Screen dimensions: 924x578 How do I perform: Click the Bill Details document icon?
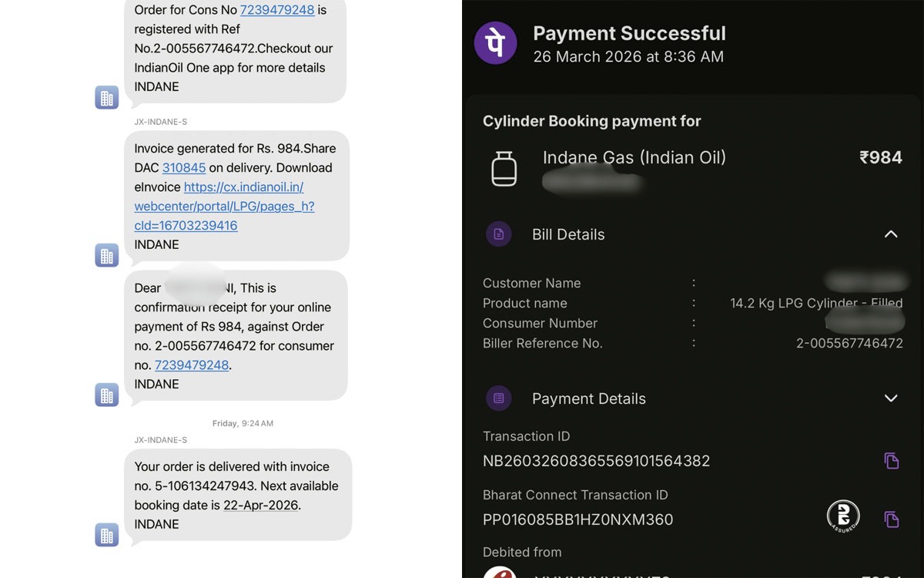499,234
